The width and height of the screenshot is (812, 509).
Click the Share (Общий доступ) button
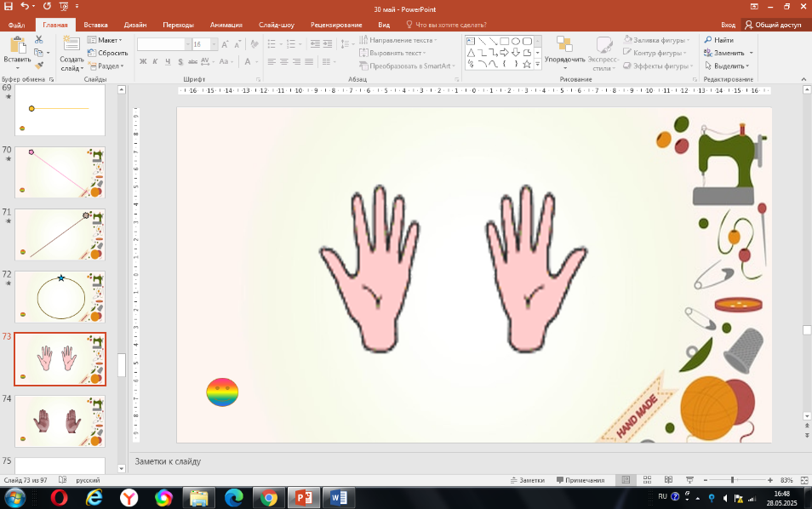[773, 25]
